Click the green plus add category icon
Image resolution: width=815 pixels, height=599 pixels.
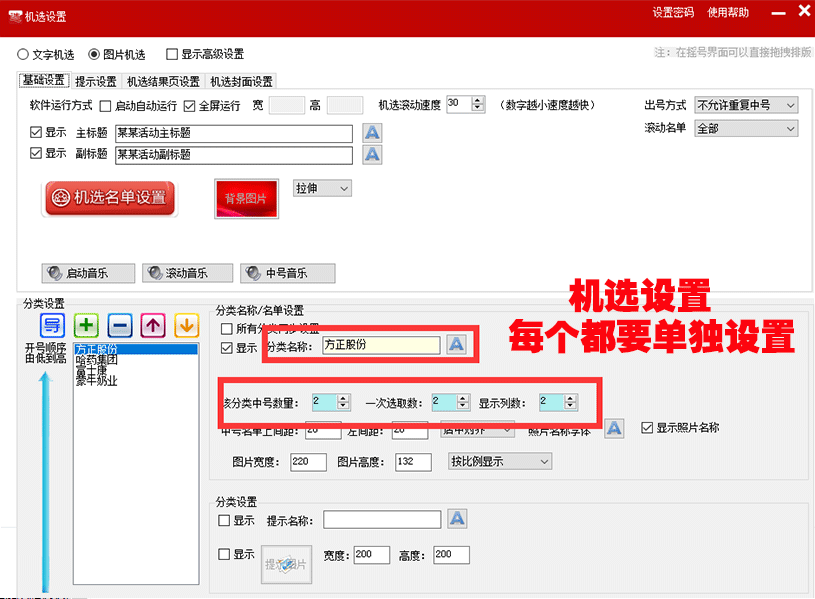click(86, 325)
